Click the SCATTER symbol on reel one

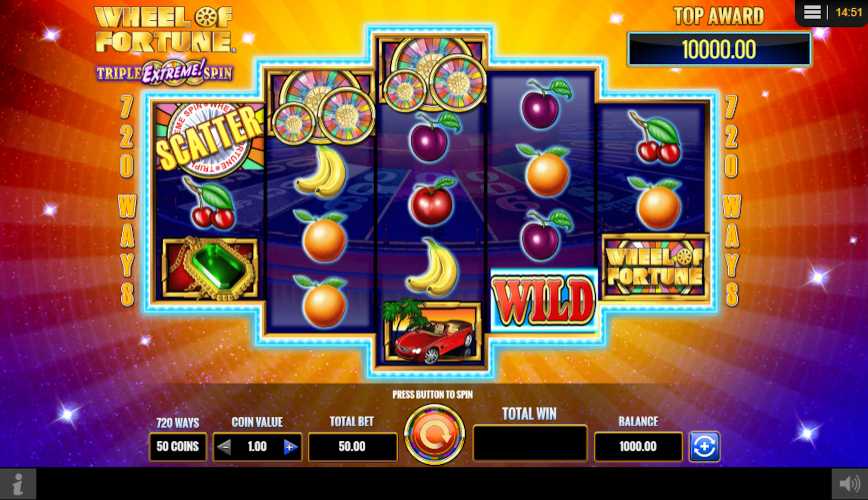pyautogui.click(x=209, y=140)
